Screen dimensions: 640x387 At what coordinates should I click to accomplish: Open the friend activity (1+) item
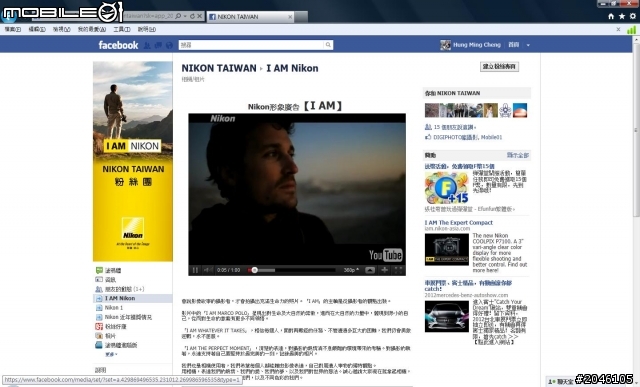point(120,289)
